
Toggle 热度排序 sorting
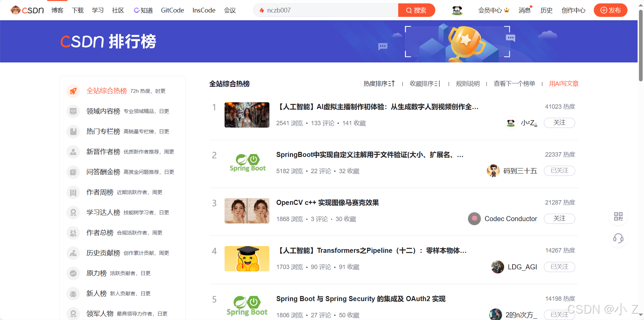coord(379,83)
